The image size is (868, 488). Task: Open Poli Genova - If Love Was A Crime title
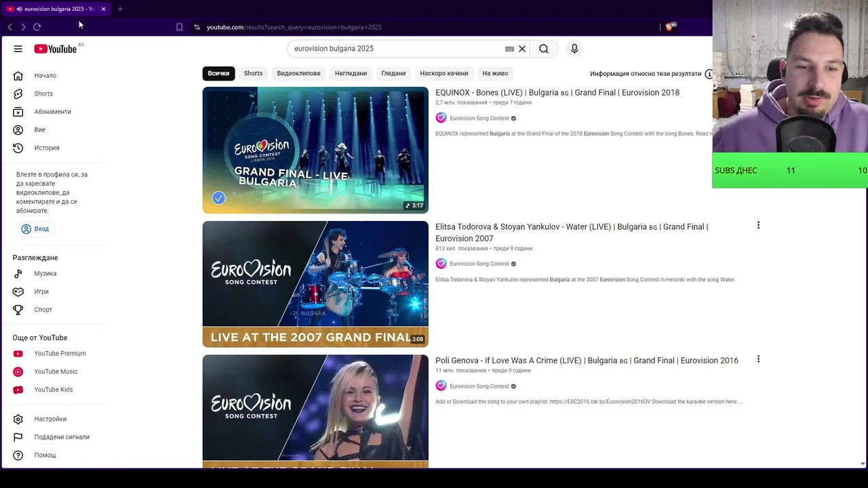tap(587, 361)
